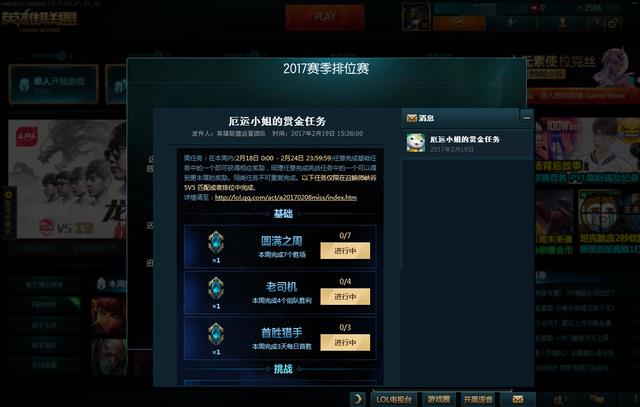Open the lol.qq.com mission details link
The image size is (640, 407).
coord(286,198)
